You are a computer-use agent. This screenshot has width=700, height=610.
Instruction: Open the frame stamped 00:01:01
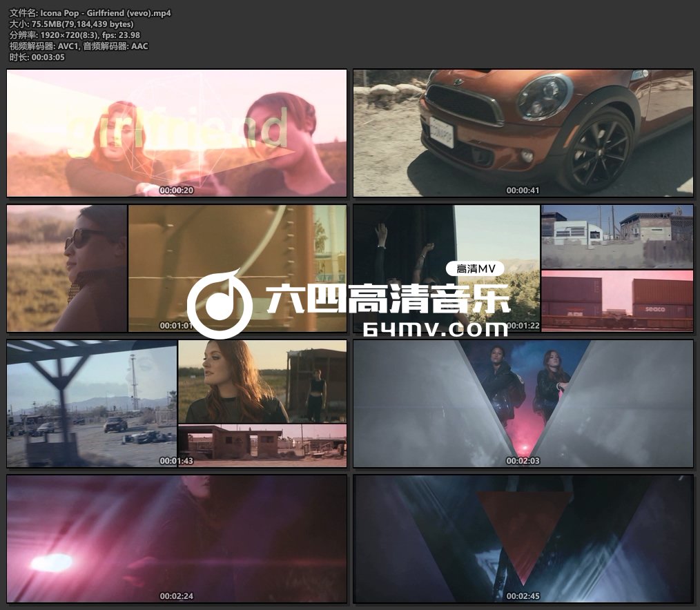coord(177,268)
